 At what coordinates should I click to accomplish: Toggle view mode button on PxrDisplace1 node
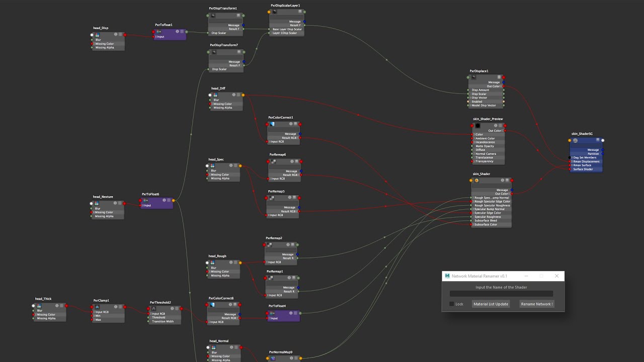(500, 77)
